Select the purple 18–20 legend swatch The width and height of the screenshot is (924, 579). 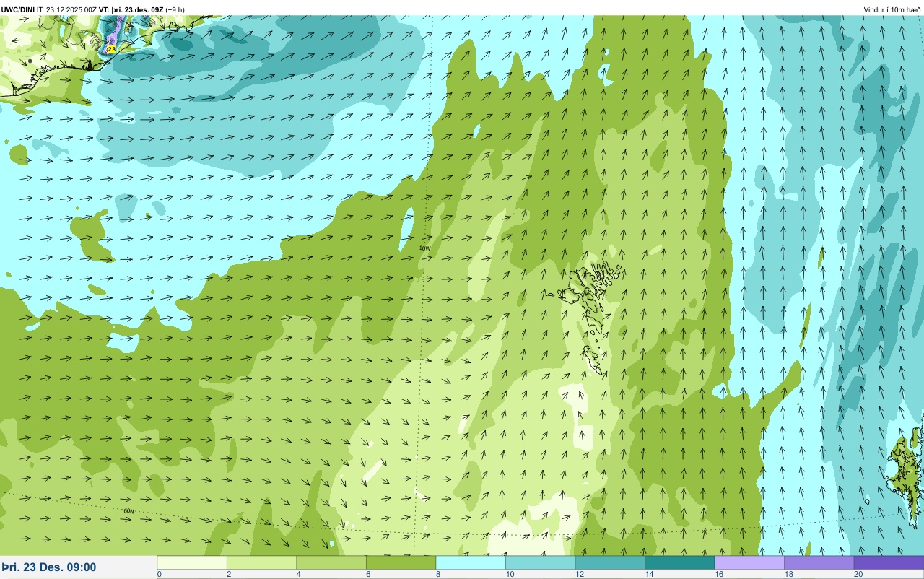point(819,562)
